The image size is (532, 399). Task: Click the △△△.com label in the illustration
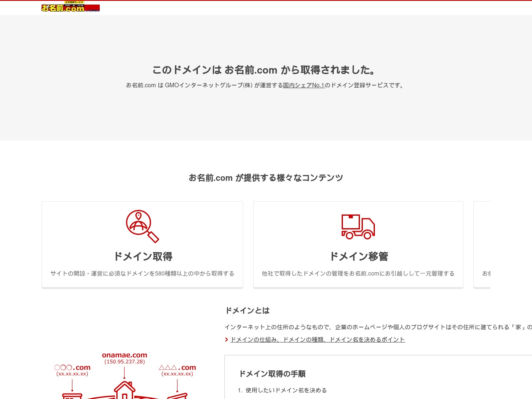pos(177,367)
